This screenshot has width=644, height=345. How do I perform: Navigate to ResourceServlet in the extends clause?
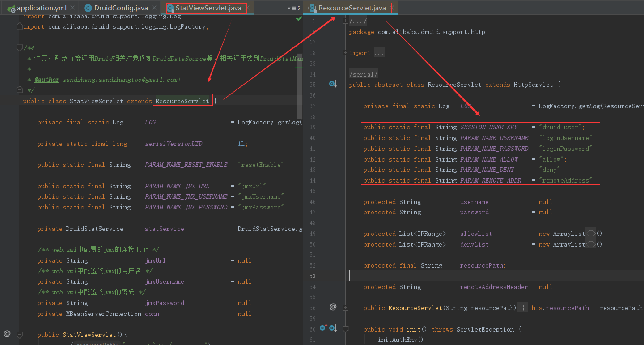pyautogui.click(x=182, y=101)
